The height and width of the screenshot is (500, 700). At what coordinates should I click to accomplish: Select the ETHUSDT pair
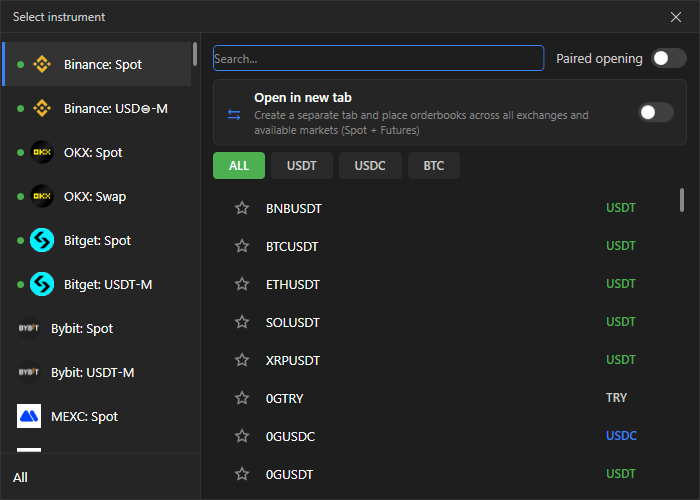coord(444,284)
